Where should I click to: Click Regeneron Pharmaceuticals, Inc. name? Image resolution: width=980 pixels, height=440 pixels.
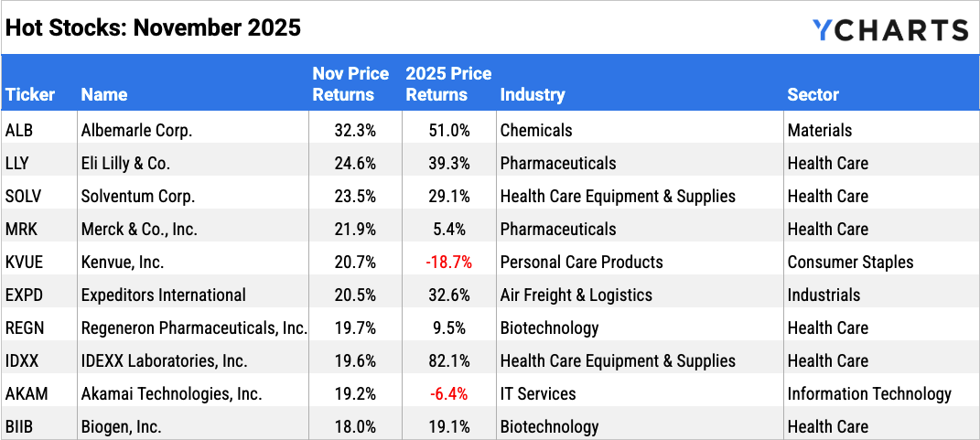point(194,328)
